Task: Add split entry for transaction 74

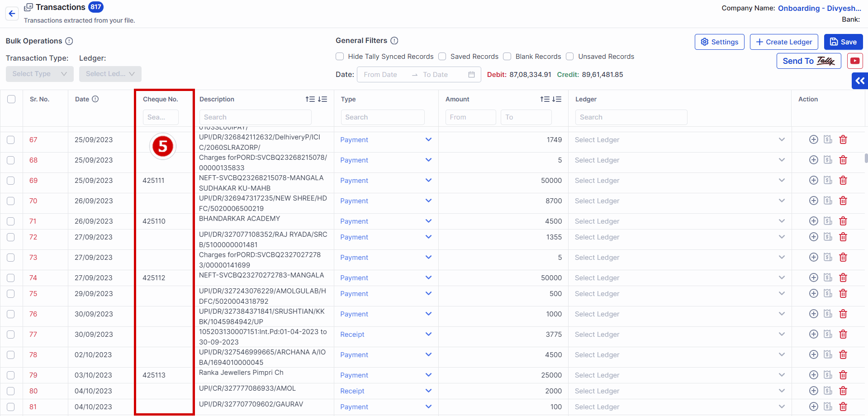Action: click(813, 277)
